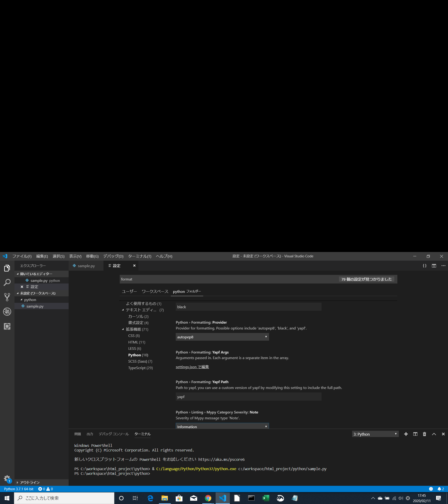Viewport: 448px width, 504px height.
Task: Open the ターミナル(T) menu
Action: [x=140, y=256]
